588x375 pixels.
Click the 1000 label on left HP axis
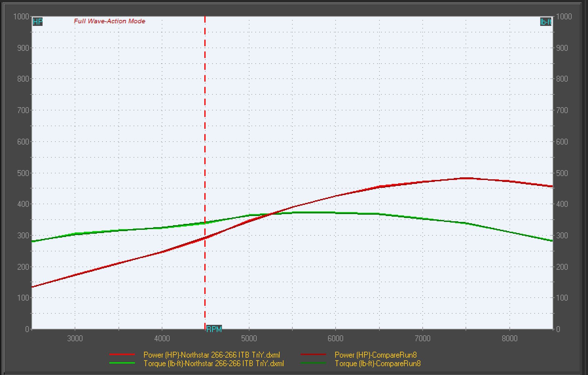(21, 17)
